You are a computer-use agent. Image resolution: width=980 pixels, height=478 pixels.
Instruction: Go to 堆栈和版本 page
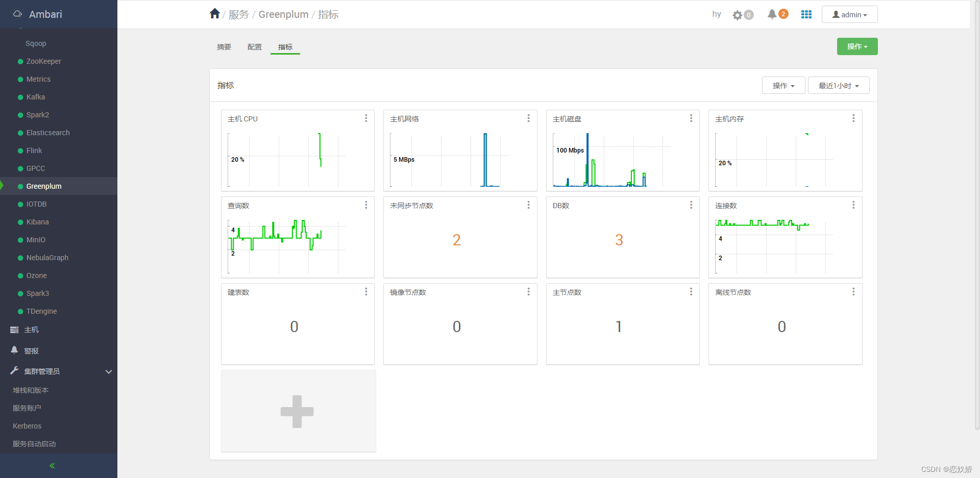(x=31, y=390)
